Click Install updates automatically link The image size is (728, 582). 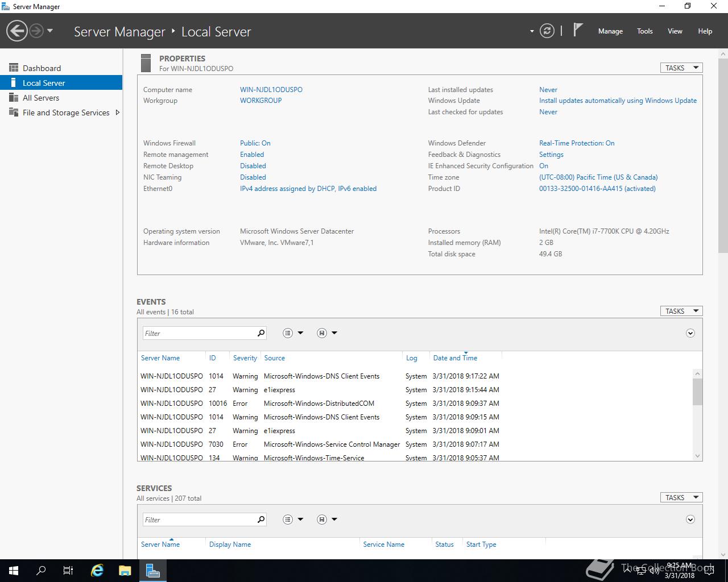click(618, 101)
